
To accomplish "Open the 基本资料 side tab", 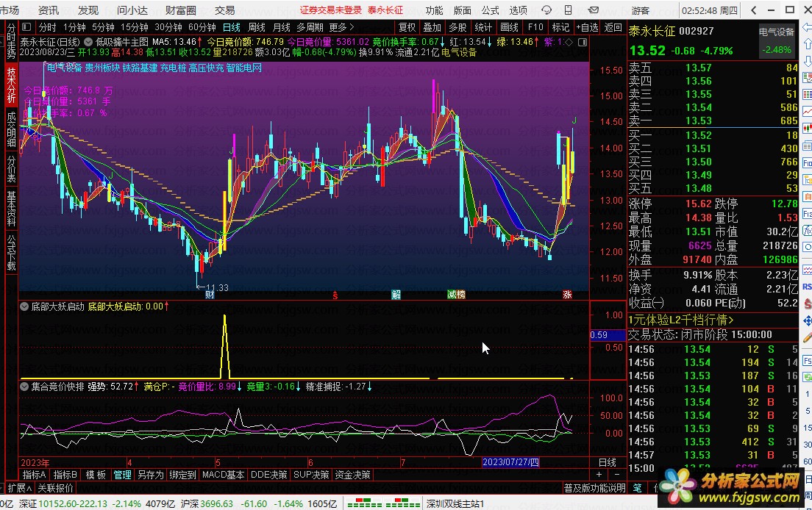I will coord(11,208).
